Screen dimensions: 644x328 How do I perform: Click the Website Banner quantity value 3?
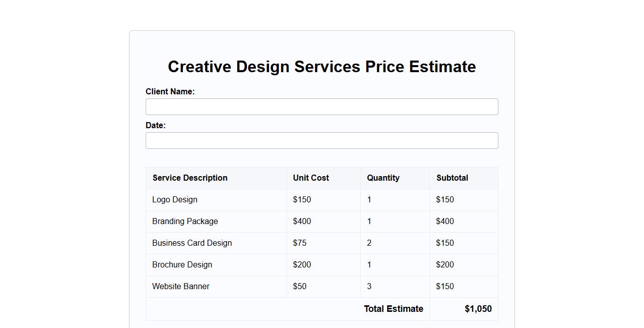point(369,287)
